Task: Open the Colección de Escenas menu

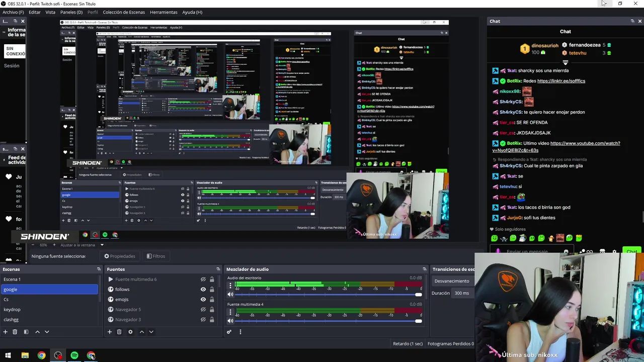Action: click(124, 12)
